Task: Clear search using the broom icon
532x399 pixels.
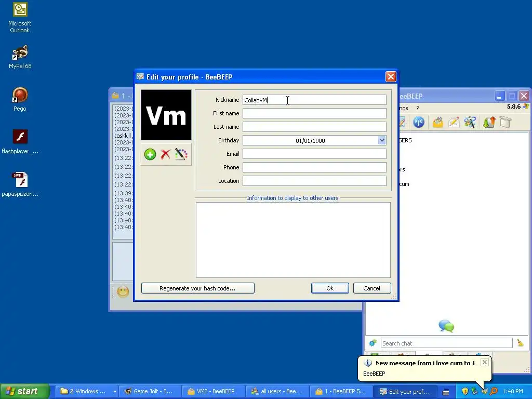Action: point(520,343)
